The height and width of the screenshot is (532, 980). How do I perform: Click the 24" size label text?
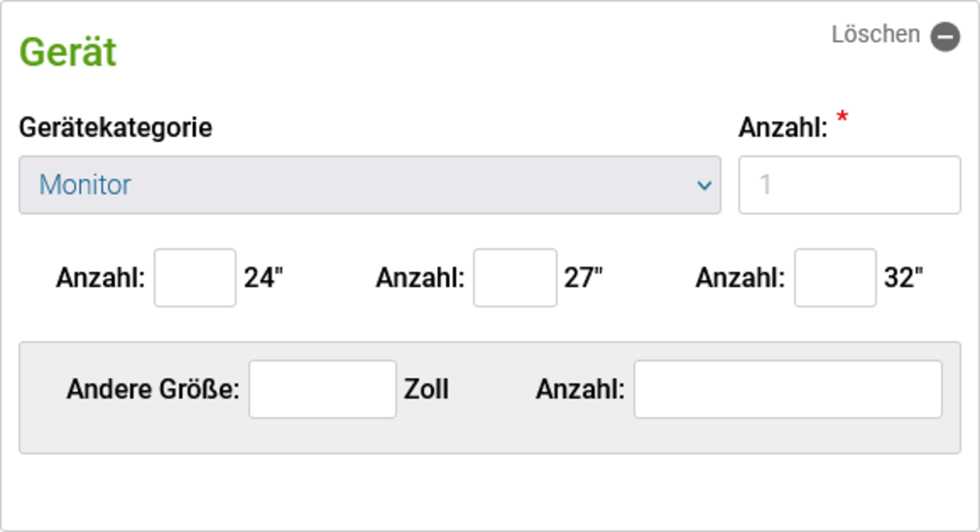pyautogui.click(x=264, y=277)
